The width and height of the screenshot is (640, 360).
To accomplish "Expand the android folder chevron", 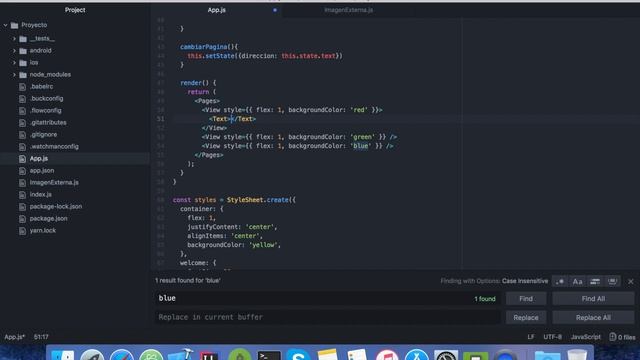I will pyautogui.click(x=14, y=51).
